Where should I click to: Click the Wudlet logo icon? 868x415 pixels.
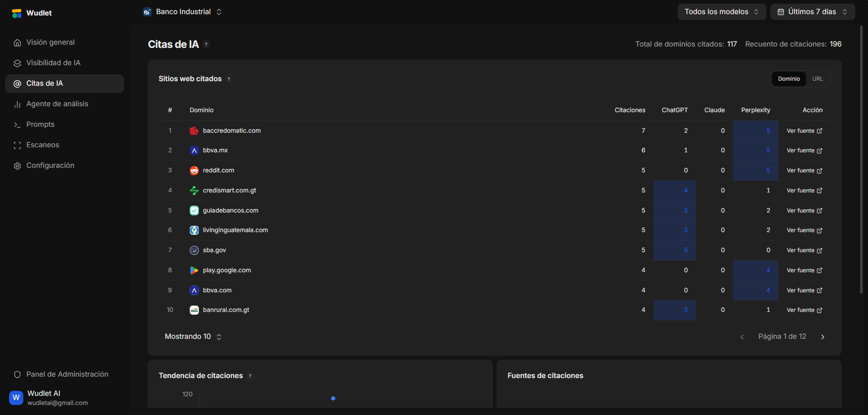point(17,13)
